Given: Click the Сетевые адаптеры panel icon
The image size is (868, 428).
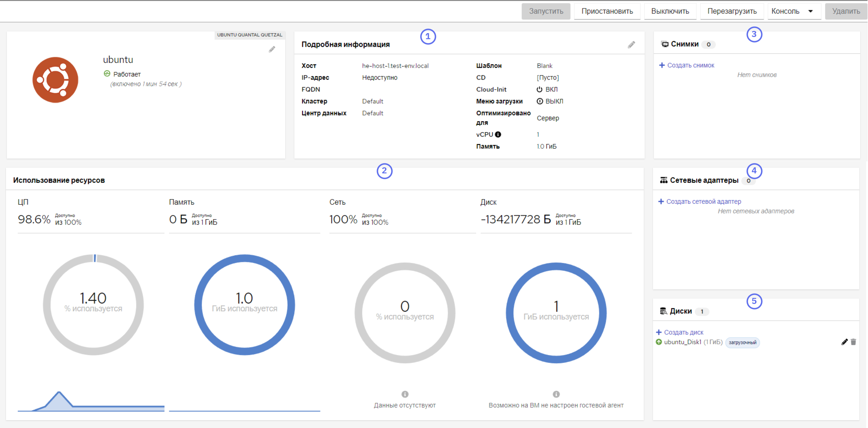Looking at the screenshot, I should (x=664, y=180).
